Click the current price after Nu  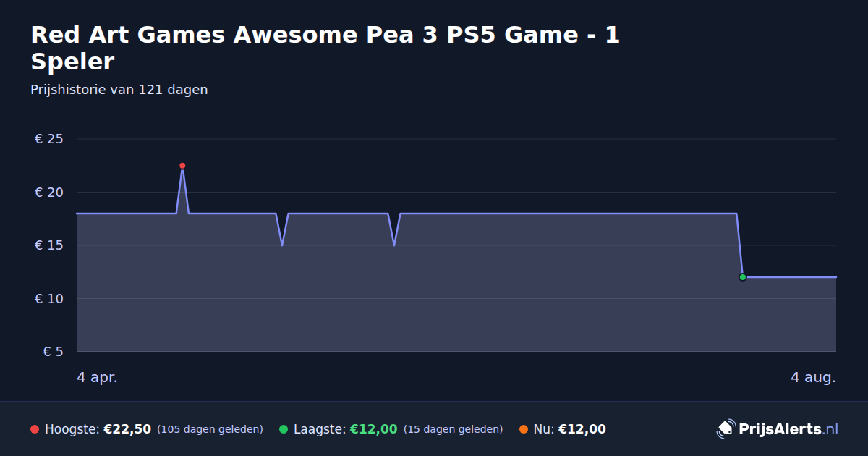pos(582,429)
